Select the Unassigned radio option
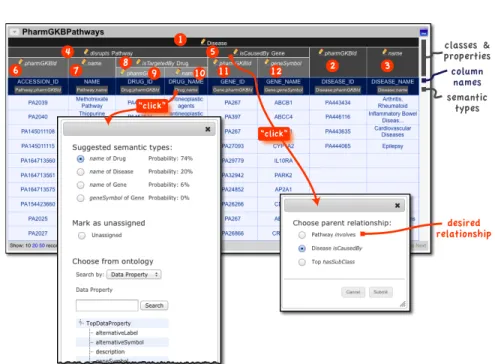The image size is (495, 364). 81,235
